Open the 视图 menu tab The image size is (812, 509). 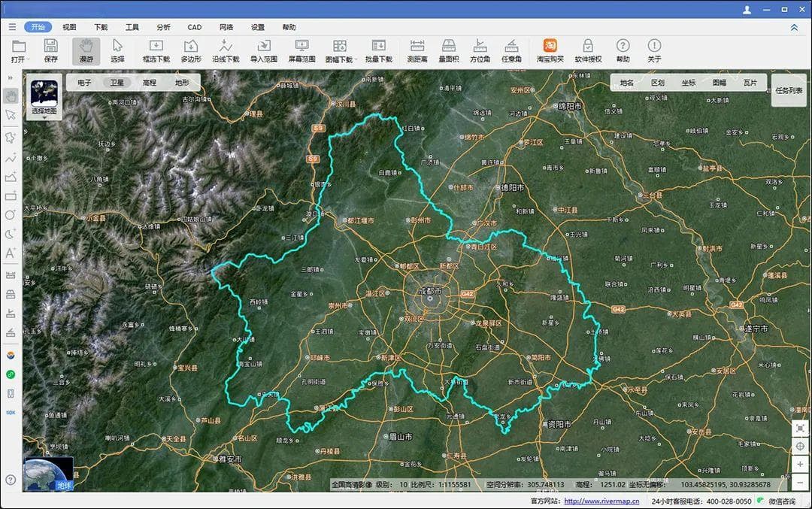coord(69,27)
